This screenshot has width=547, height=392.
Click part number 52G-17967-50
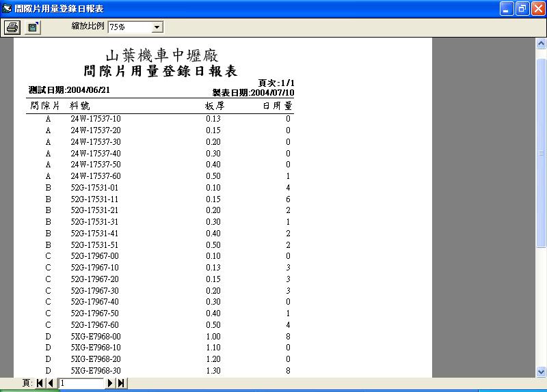[95, 313]
